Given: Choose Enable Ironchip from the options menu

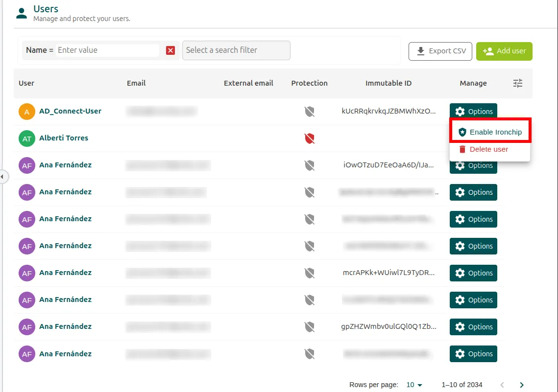Looking at the screenshot, I should pos(490,132).
